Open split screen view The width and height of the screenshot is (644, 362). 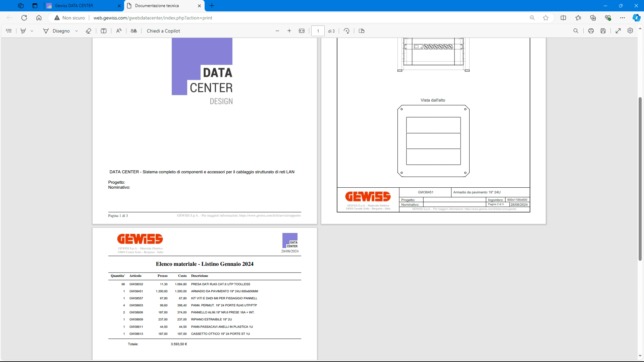pos(563,18)
